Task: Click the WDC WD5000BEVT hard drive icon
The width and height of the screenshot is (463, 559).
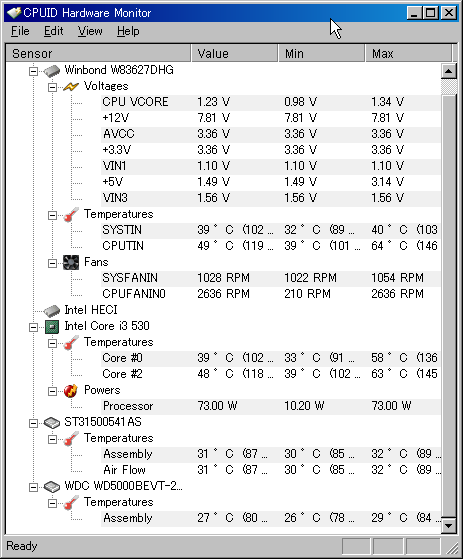Action: point(52,487)
